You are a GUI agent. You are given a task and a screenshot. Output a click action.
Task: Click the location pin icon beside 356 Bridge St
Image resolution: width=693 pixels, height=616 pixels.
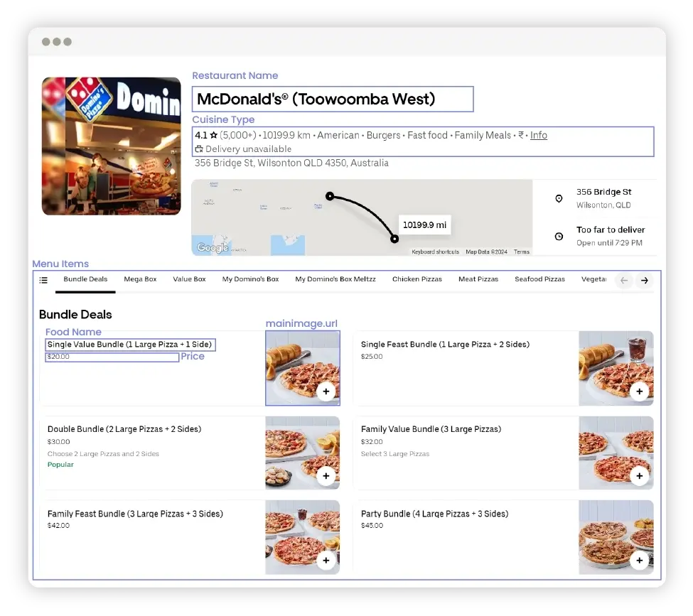[559, 198]
